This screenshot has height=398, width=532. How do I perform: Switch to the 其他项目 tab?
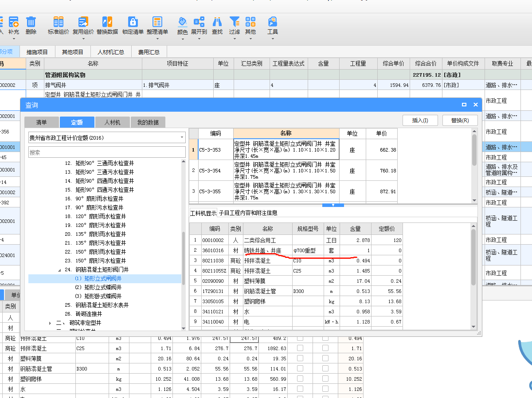(73, 52)
